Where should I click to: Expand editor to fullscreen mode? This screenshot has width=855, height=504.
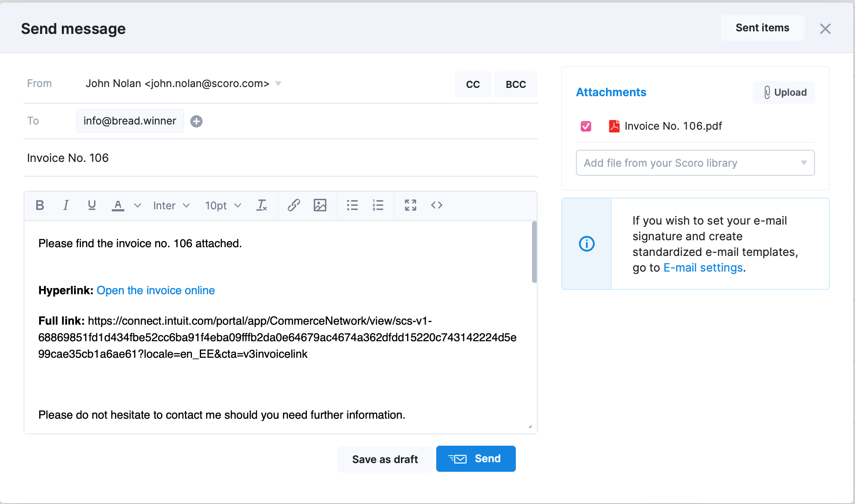tap(411, 205)
